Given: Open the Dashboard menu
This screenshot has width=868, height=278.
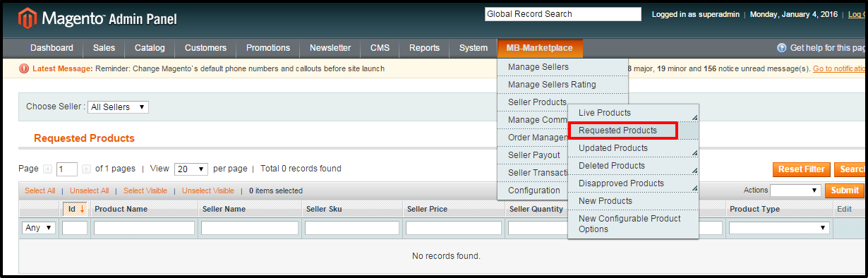Looking at the screenshot, I should [x=52, y=48].
